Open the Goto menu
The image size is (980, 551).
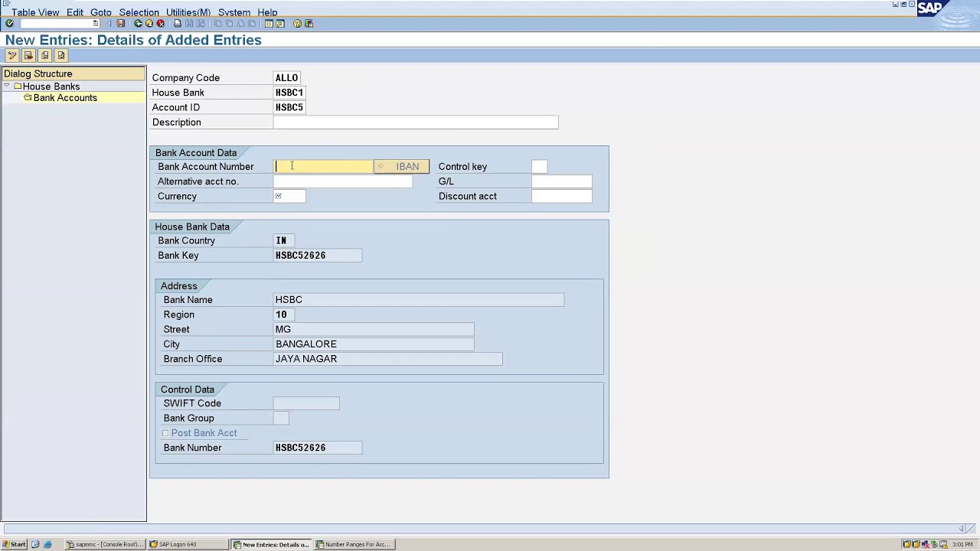[101, 12]
